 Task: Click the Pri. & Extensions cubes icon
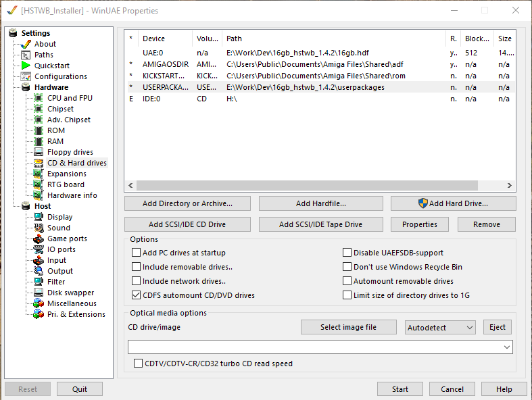click(39, 314)
